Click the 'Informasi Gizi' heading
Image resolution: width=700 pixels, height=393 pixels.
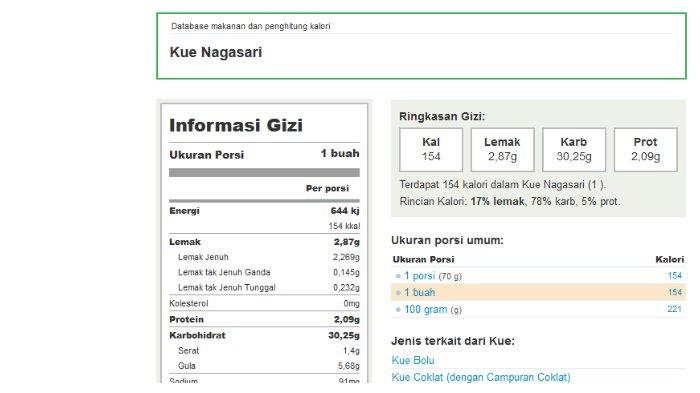(x=236, y=125)
